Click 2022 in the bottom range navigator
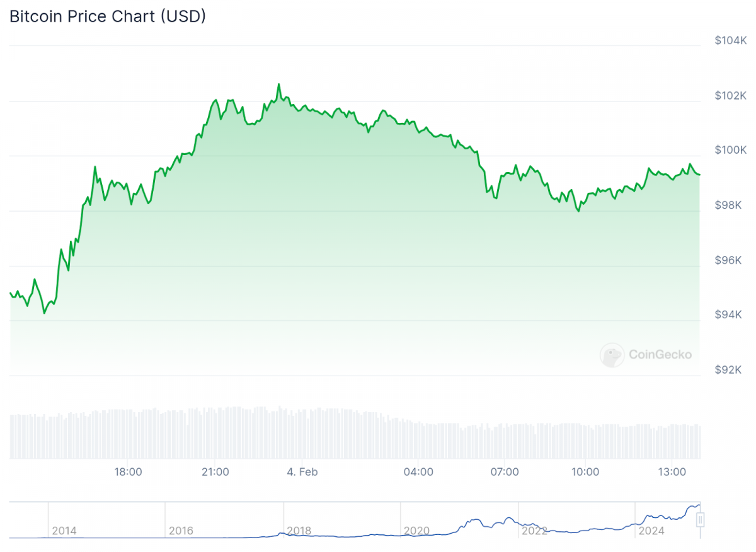This screenshot has width=756, height=552. click(x=534, y=531)
